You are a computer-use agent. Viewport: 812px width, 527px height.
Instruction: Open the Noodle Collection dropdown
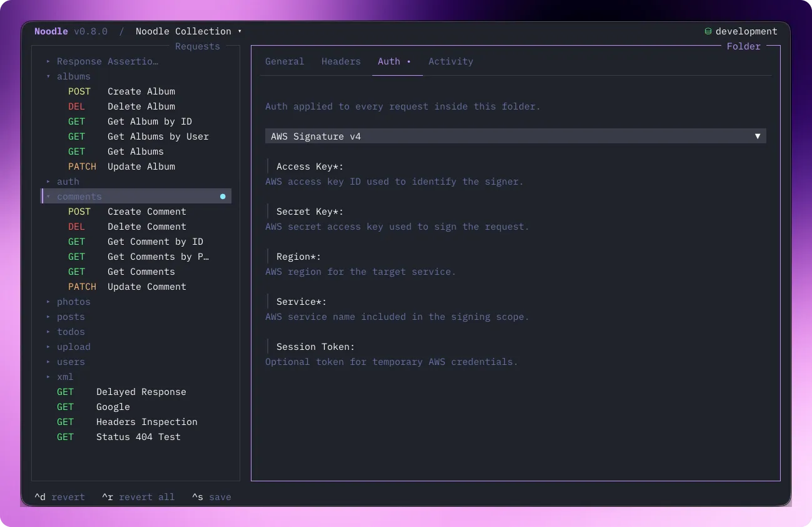pos(188,31)
